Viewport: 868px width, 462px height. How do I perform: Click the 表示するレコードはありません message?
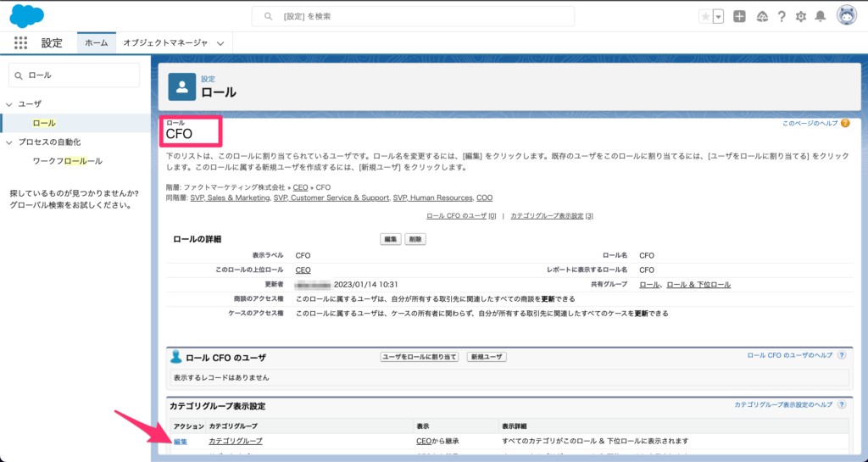click(x=221, y=377)
